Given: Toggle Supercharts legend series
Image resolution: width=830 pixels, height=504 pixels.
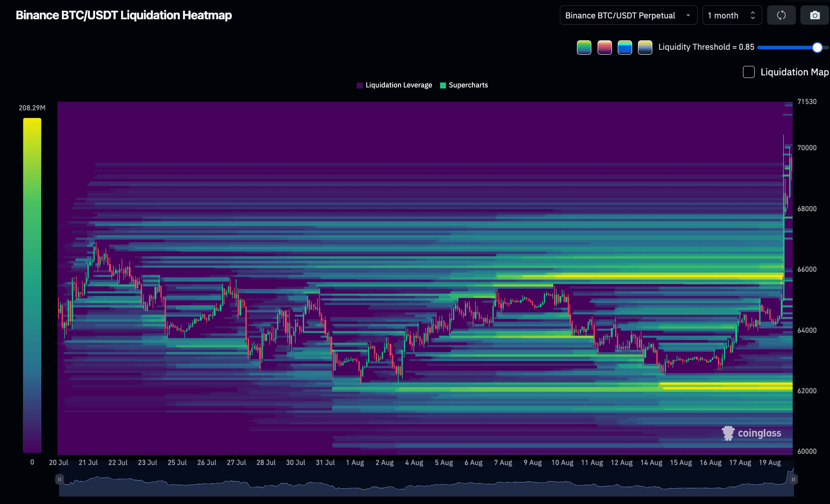Looking at the screenshot, I should point(464,85).
